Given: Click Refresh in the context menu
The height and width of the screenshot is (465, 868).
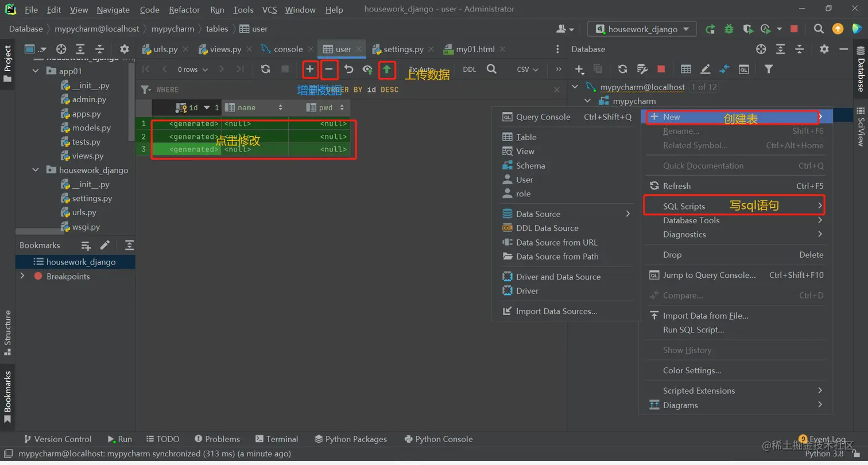Looking at the screenshot, I should 737,186.
